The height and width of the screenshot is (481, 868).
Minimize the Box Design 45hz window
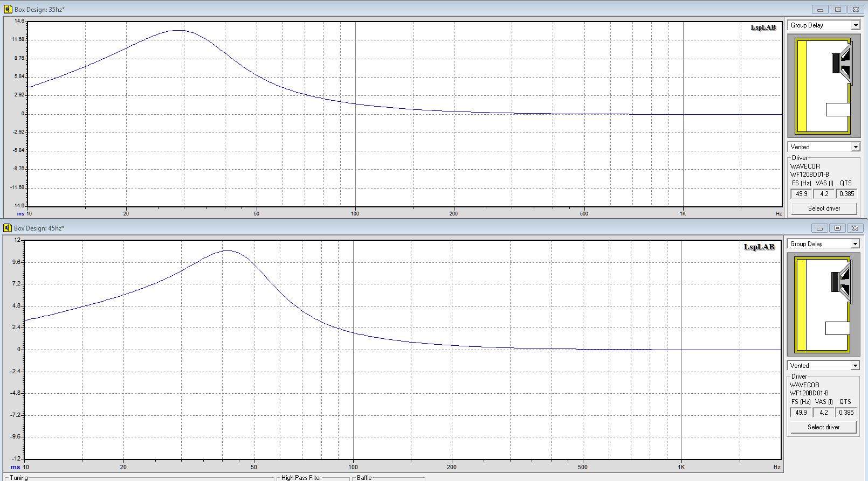click(820, 228)
